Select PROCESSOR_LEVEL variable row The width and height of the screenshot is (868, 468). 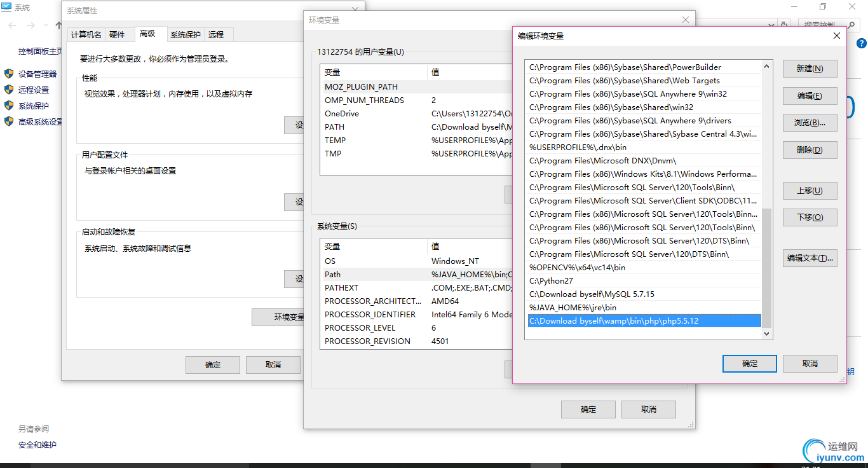pos(417,328)
